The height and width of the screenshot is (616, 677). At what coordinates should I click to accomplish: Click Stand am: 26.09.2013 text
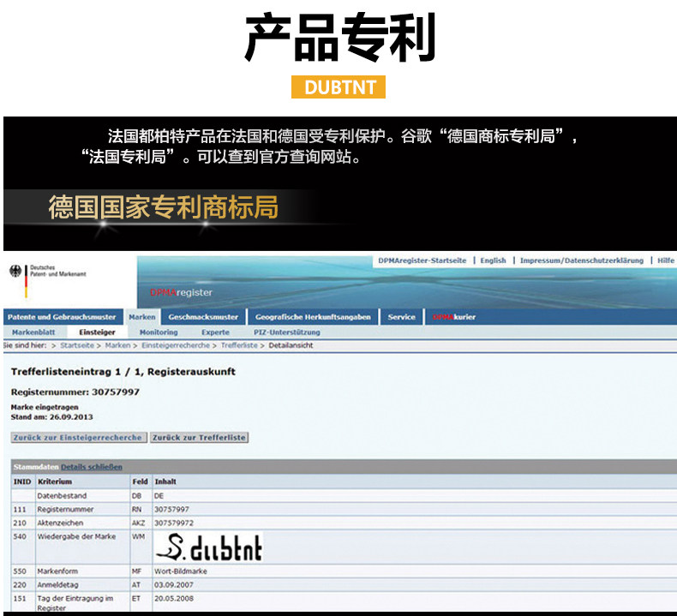click(x=51, y=417)
